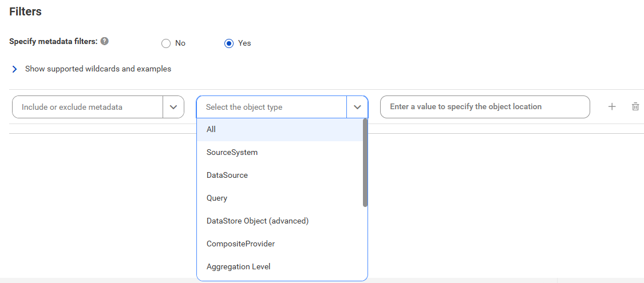
Task: Open the Include or exclude metadata dropdown arrow
Action: coord(173,107)
